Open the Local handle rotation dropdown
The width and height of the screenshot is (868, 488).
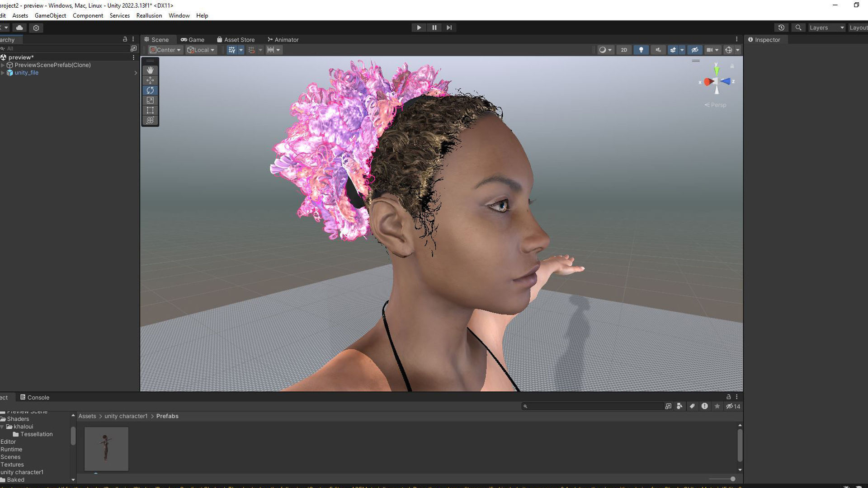[x=201, y=50]
